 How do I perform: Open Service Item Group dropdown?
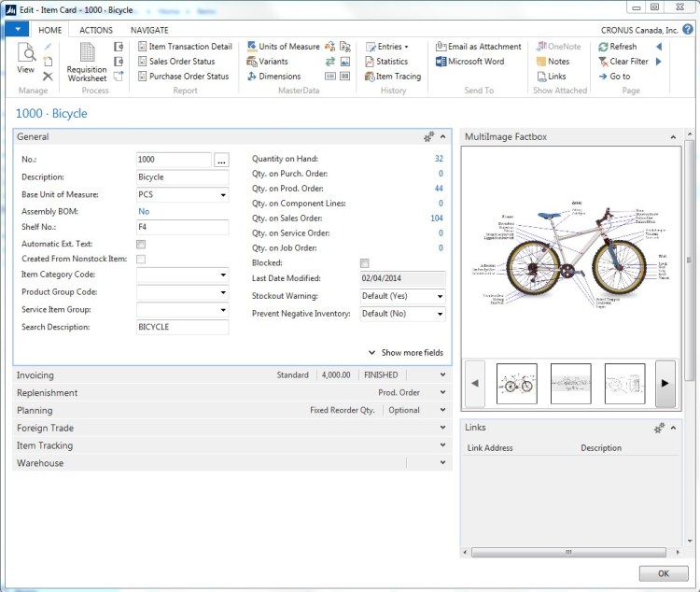click(223, 310)
